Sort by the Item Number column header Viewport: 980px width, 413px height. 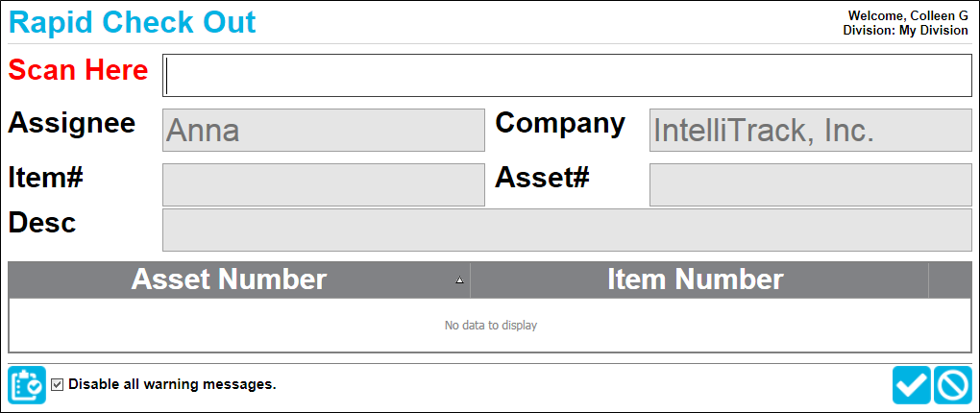[x=699, y=279]
